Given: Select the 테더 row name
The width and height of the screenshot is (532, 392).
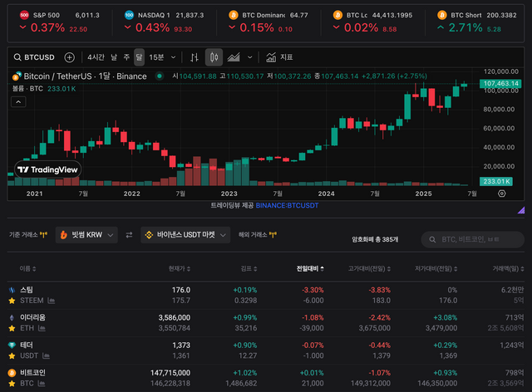Looking at the screenshot, I should pos(27,345).
